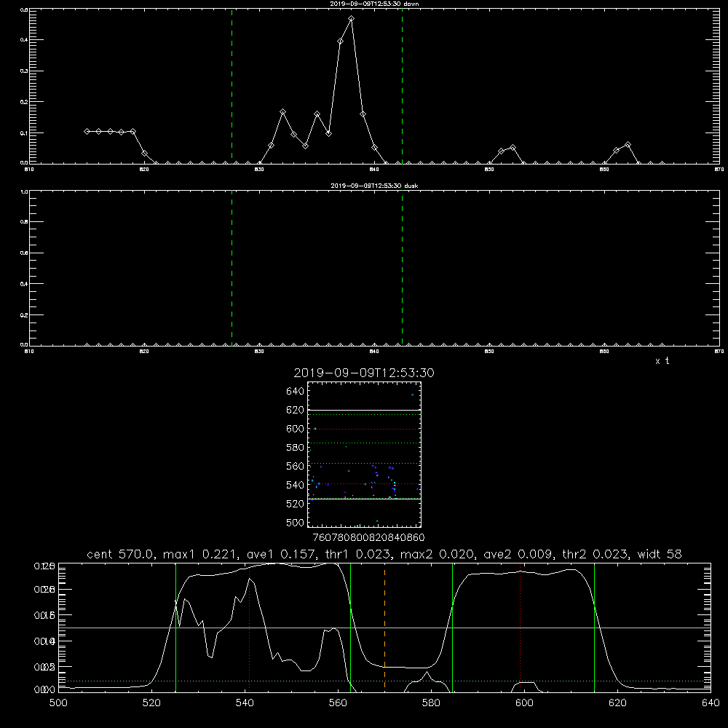The image size is (728, 728).
Task: Click the highest diamond marker in dawn plot
Action: tap(352, 19)
